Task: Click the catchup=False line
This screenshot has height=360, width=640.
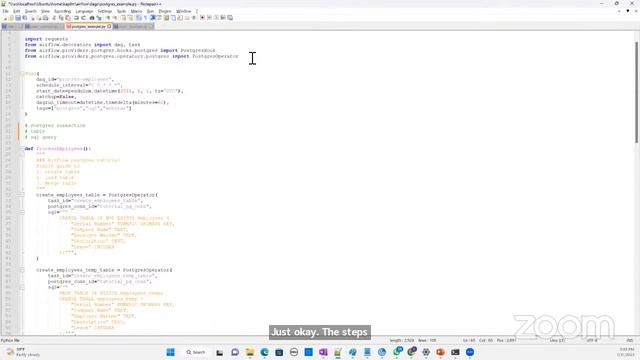Action: [56, 97]
